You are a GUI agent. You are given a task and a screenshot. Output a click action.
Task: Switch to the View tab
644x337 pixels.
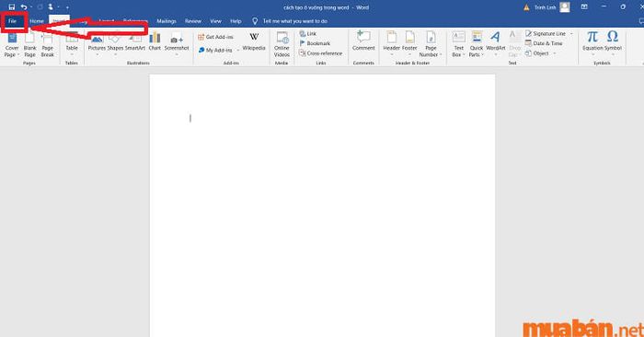[215, 21]
